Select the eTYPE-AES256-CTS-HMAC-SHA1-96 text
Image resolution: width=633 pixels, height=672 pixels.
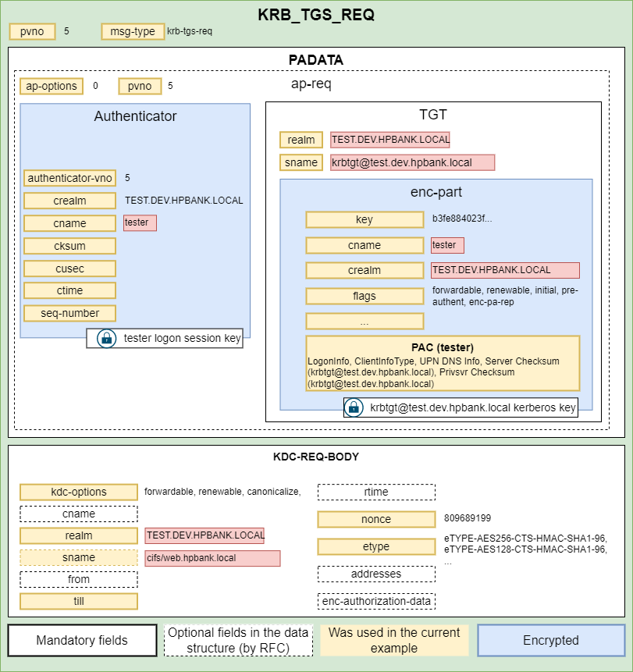point(525,539)
